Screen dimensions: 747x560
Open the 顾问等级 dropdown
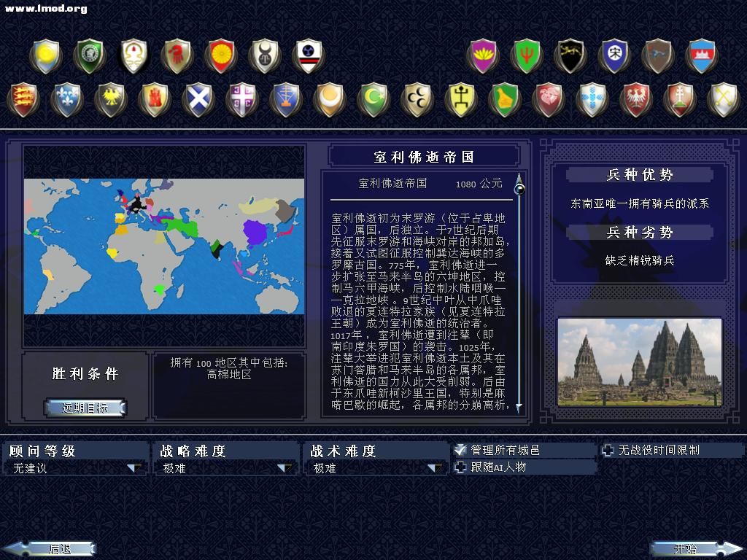(135, 468)
